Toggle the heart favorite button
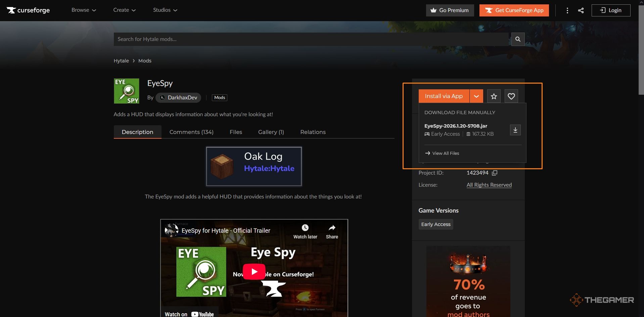 pyautogui.click(x=511, y=96)
